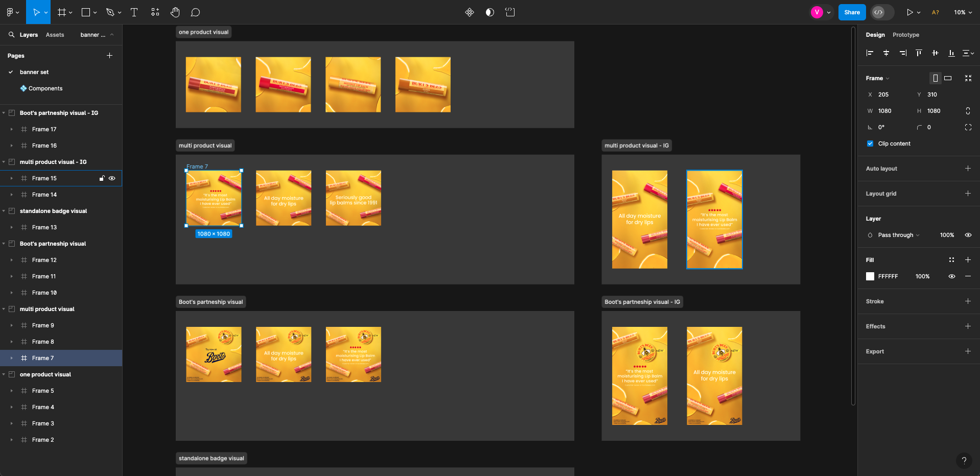Click the Share button

[852, 12]
